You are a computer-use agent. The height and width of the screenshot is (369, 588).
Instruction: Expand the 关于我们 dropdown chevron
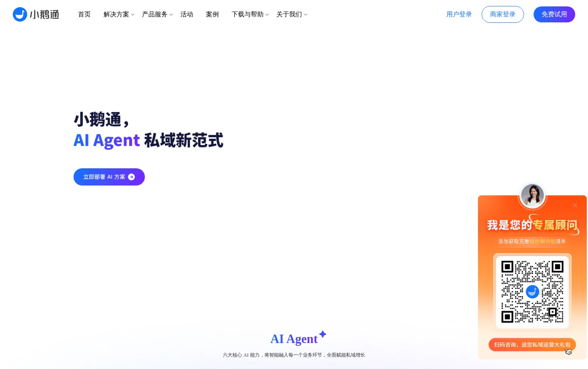tap(306, 15)
